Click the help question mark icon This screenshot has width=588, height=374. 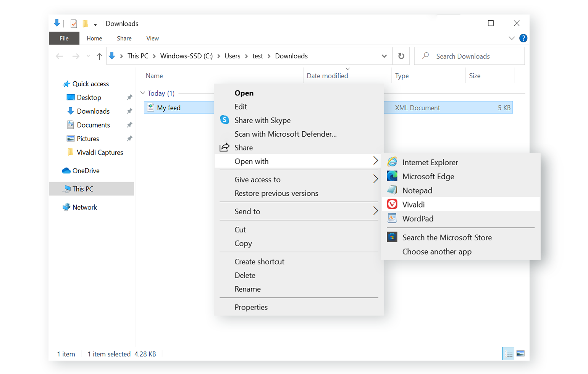[523, 38]
